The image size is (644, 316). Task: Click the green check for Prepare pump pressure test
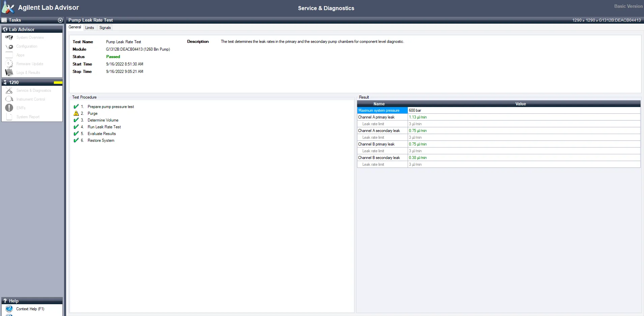tap(76, 106)
